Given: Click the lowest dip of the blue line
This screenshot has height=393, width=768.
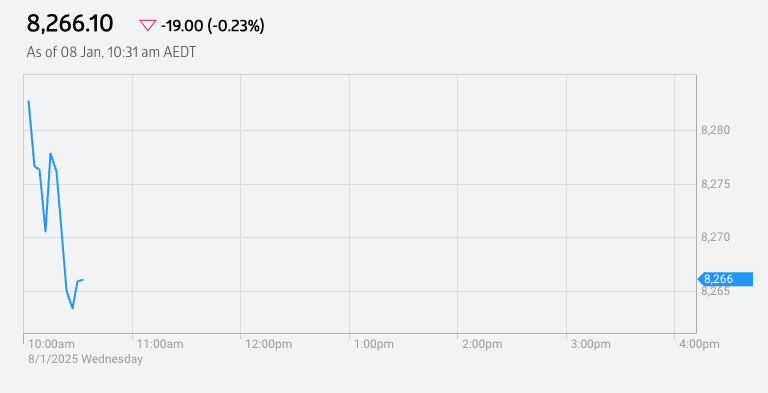Looking at the screenshot, I should pyautogui.click(x=72, y=308).
